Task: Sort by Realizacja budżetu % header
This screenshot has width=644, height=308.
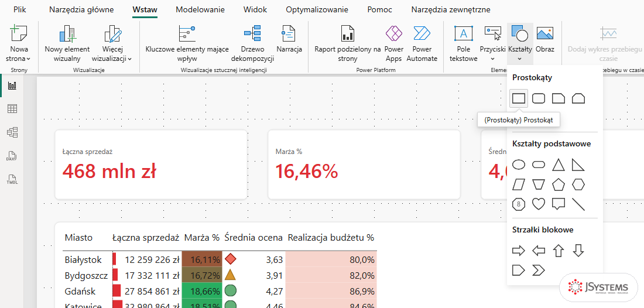Action: pos(331,237)
